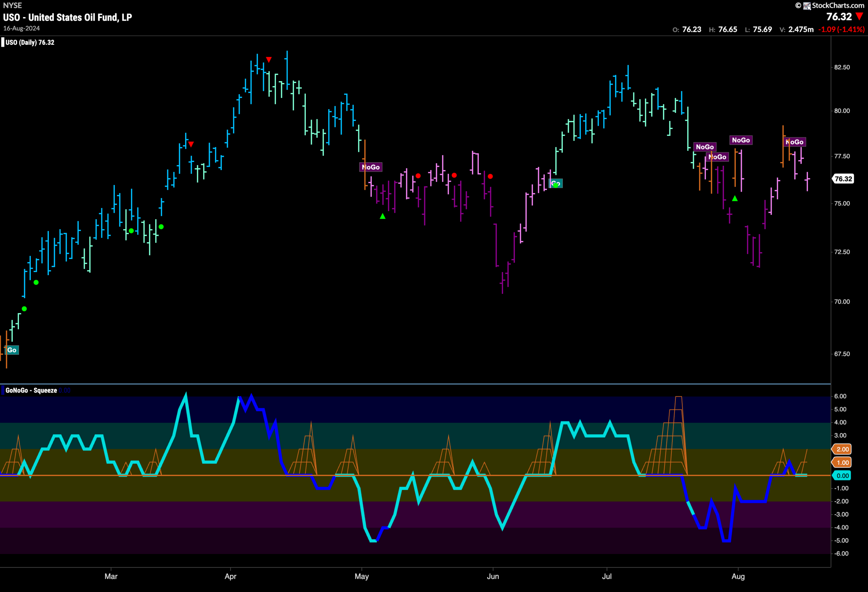Image resolution: width=868 pixels, height=592 pixels.
Task: Click the red down-triangle marker in late March
Action: (191, 144)
